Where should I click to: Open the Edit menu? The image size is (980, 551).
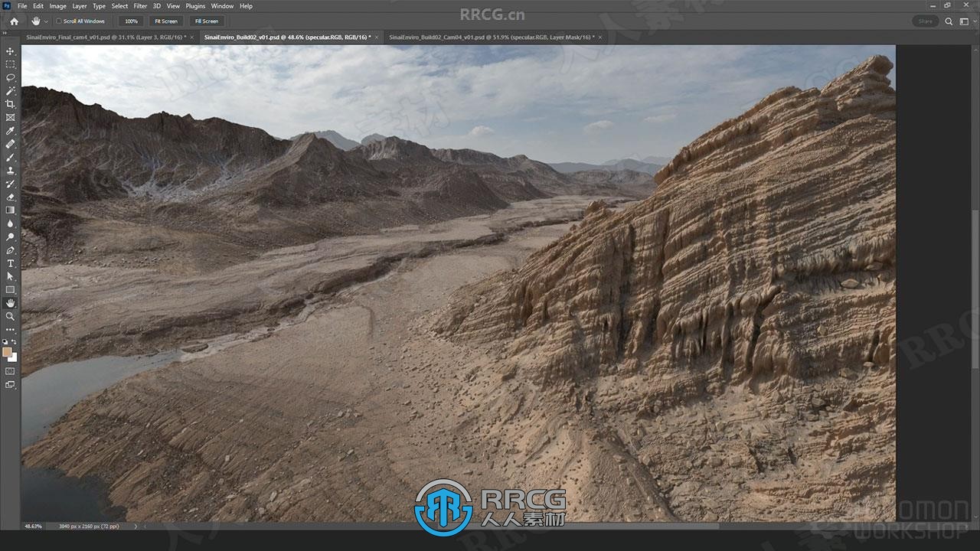point(38,6)
